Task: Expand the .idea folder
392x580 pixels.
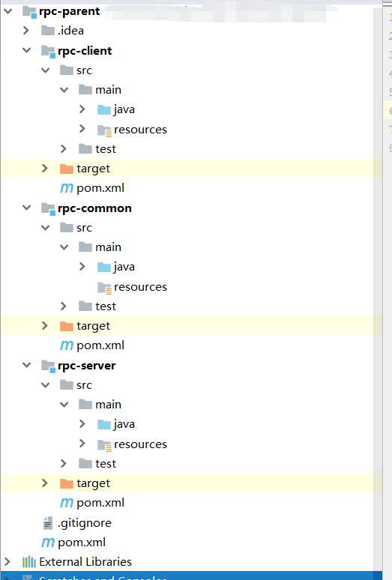Action: click(x=26, y=30)
